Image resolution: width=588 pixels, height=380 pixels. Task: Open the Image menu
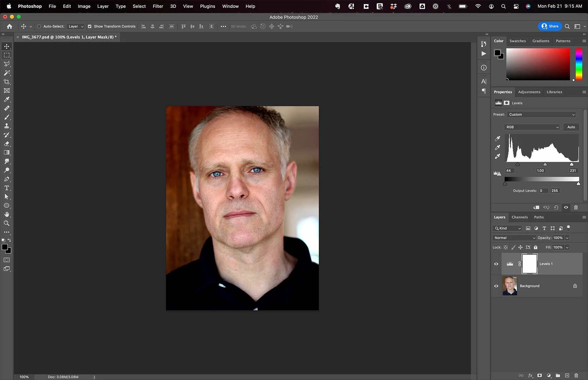coord(84,6)
